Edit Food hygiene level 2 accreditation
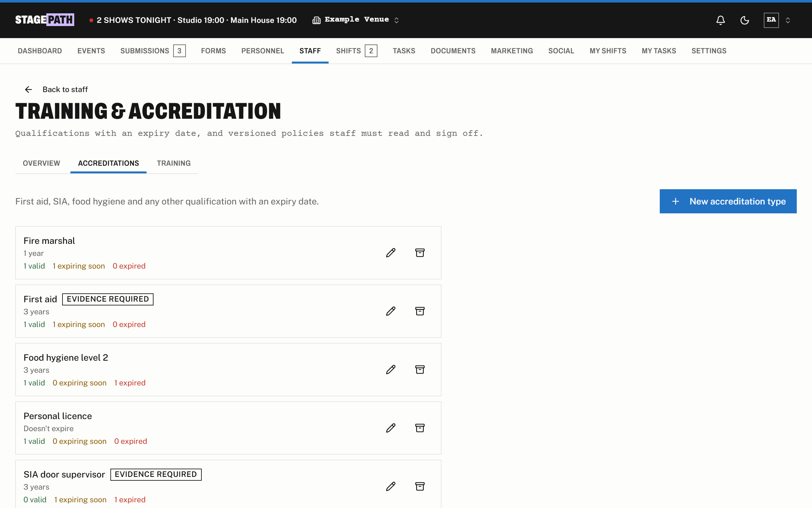Viewport: 812px width, 508px height. [x=390, y=370]
